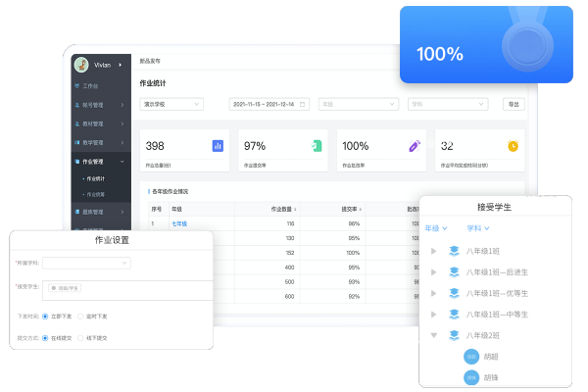The image size is (588, 392).
Task: Click the purple pencil icon beside 100%
Action: pyautogui.click(x=415, y=146)
